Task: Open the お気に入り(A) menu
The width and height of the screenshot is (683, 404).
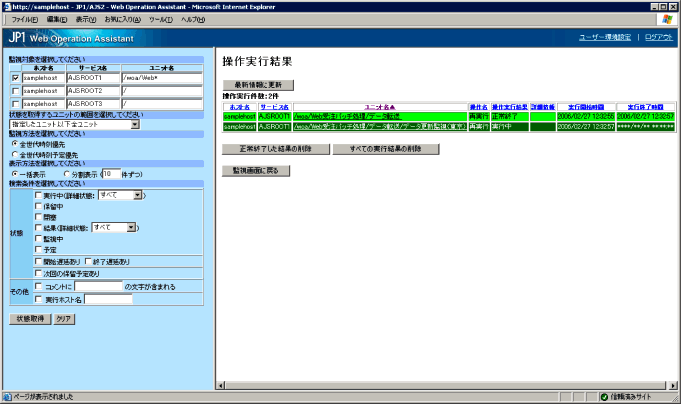Action: tap(122, 19)
